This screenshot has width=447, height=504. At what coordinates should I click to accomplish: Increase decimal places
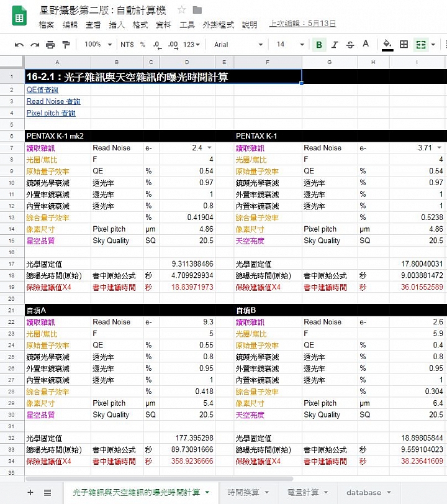coord(173,45)
